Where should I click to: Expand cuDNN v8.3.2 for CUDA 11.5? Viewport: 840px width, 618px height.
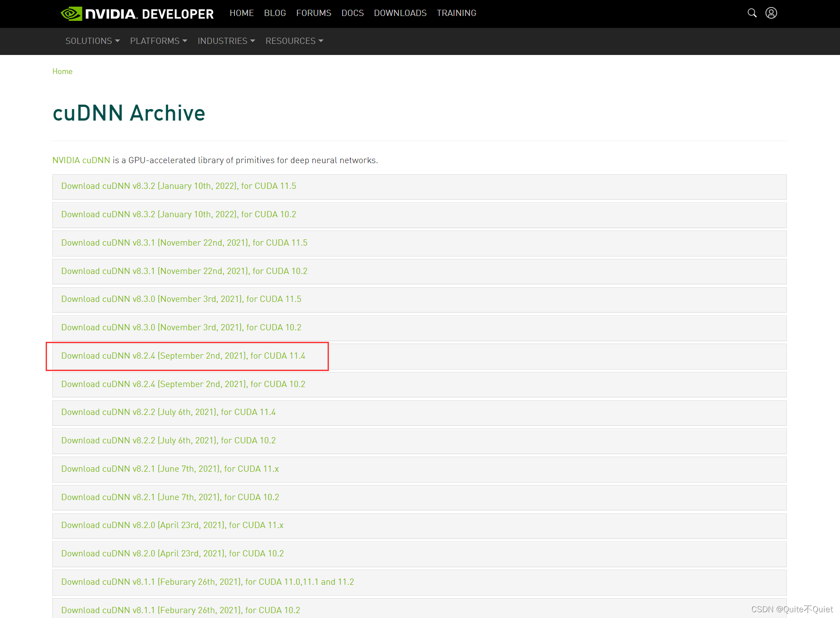(x=419, y=187)
